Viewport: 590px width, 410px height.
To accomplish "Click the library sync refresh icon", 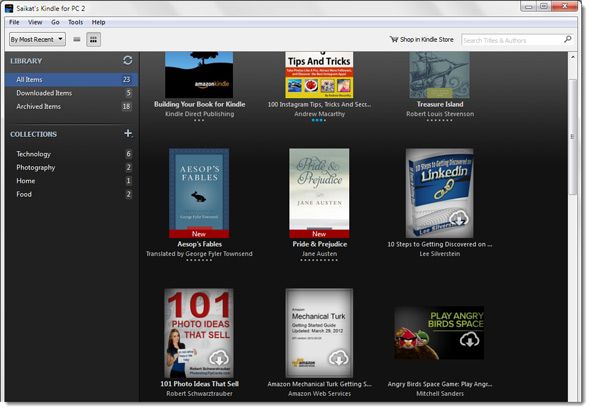I will coord(128,60).
